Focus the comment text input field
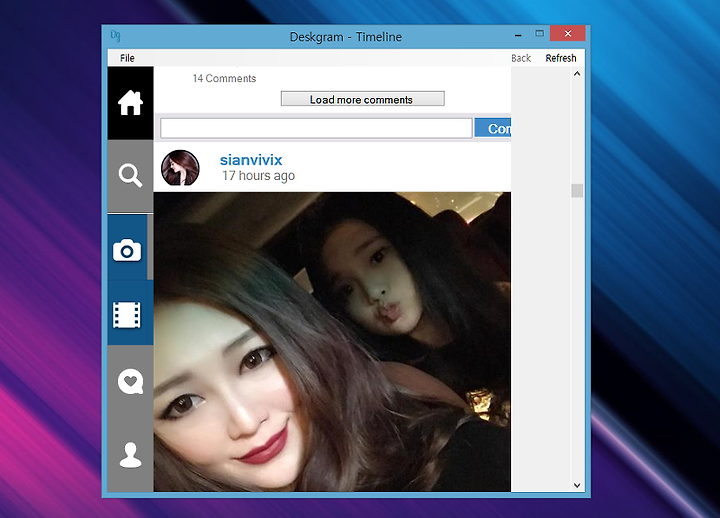This screenshot has height=518, width=720. click(316, 128)
